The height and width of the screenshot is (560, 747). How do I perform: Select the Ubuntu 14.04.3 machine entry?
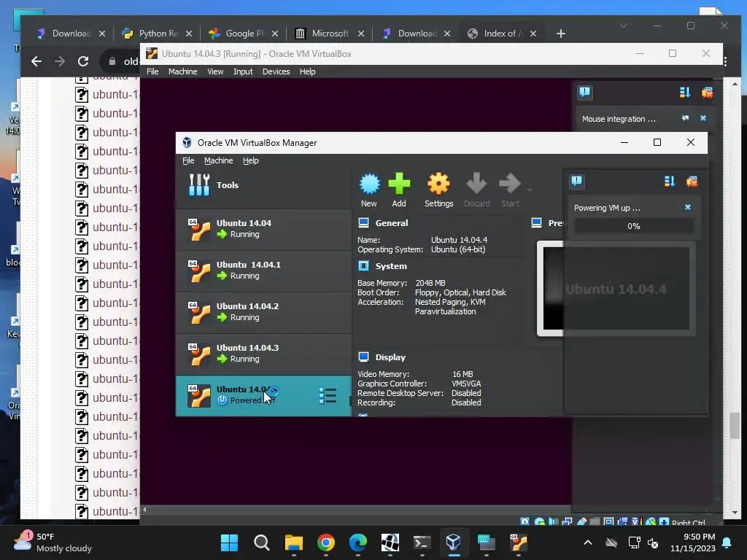263,354
